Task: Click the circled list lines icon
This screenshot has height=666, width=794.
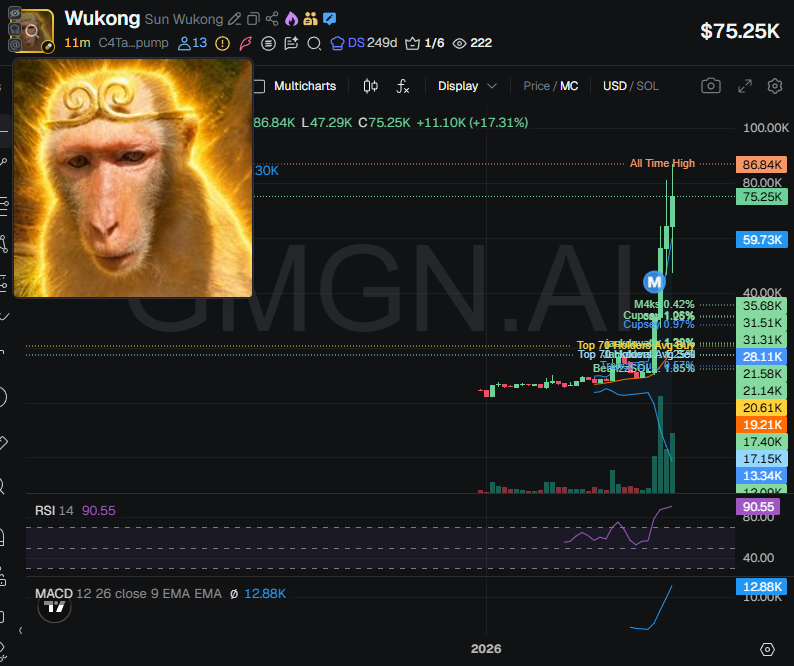Action: pyautogui.click(x=268, y=44)
